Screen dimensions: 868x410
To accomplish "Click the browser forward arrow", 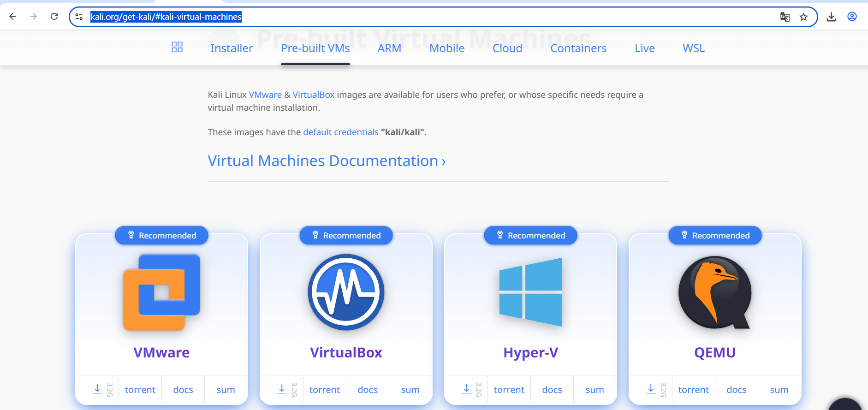I will 33,17.
